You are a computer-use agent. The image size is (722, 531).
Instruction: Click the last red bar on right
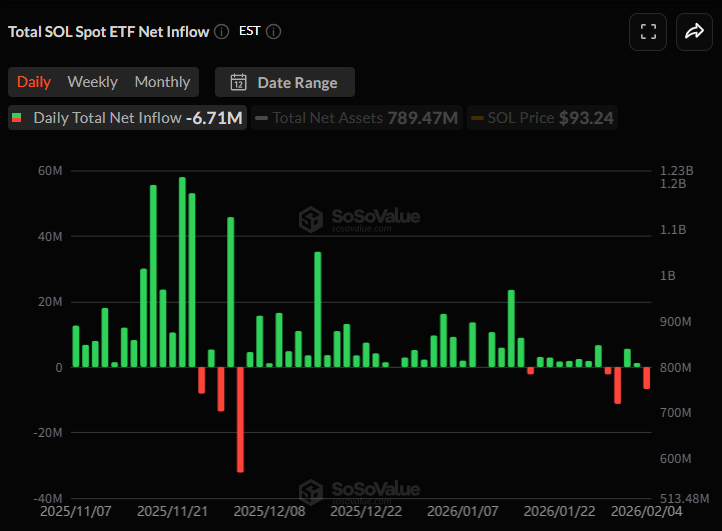[x=646, y=377]
